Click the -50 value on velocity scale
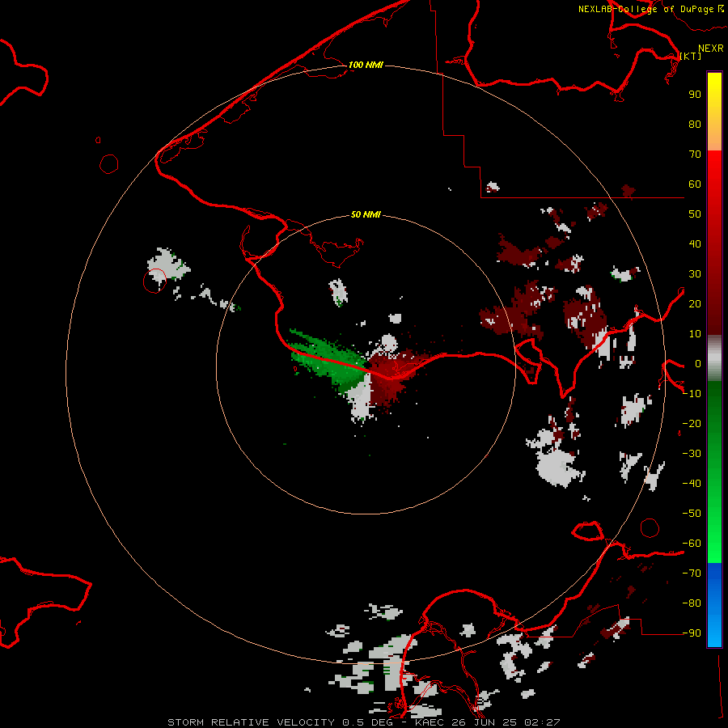Screen dimensions: 728x728 (x=692, y=513)
